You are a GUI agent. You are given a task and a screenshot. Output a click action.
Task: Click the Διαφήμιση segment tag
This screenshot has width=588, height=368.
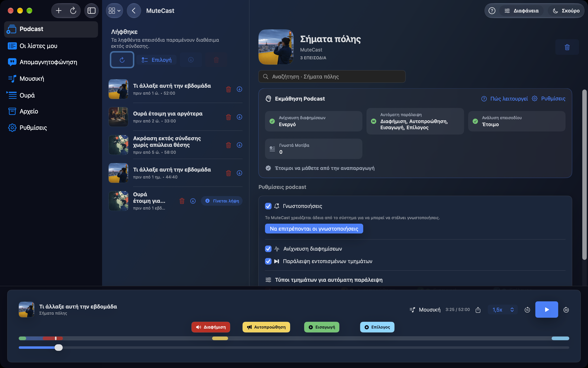click(211, 327)
